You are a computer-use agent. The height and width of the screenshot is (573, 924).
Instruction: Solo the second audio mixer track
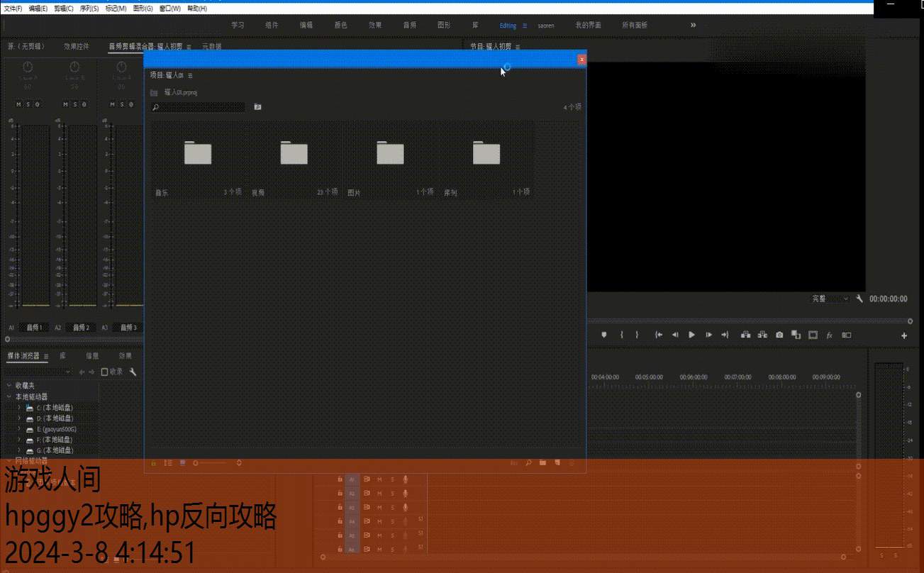coord(74,104)
